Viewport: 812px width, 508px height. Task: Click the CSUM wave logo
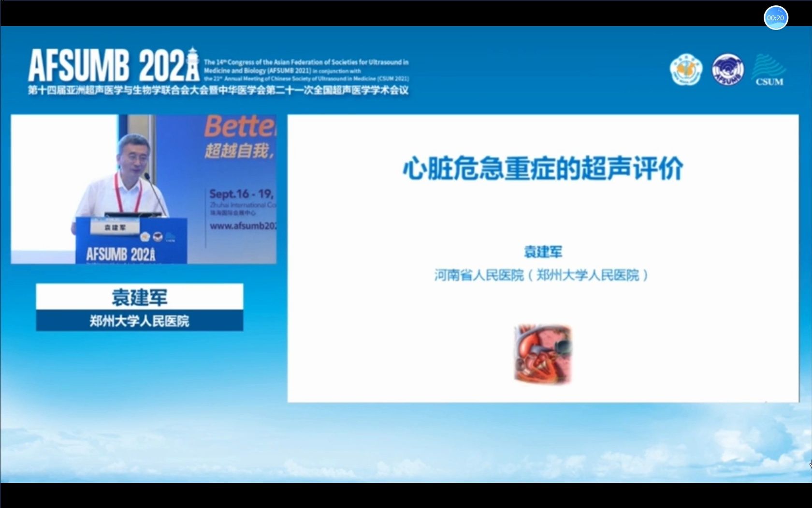click(x=768, y=69)
